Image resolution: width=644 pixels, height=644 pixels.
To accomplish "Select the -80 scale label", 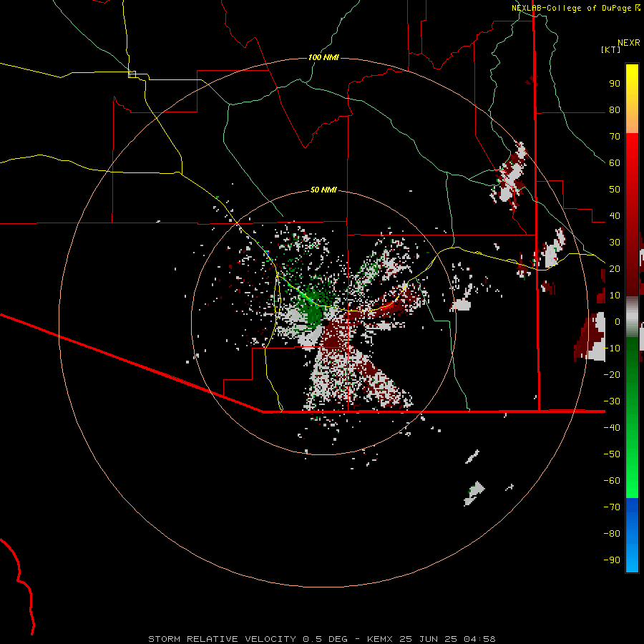I will tap(612, 534).
